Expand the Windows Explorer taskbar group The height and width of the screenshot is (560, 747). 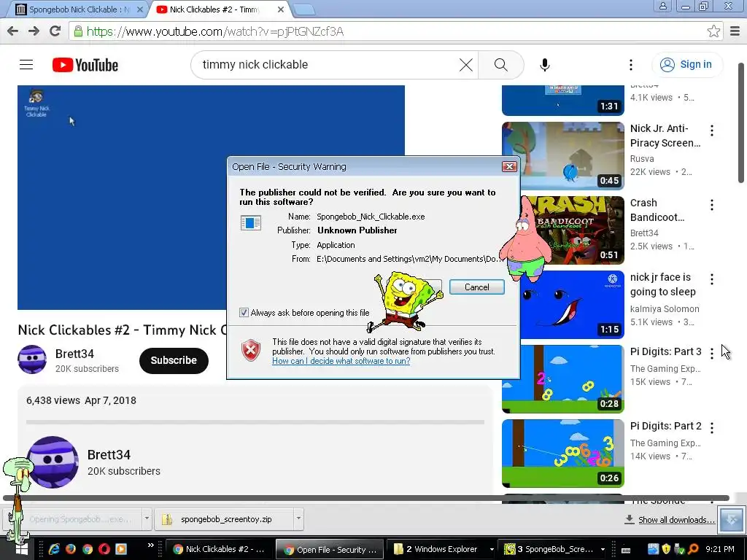[x=492, y=550]
